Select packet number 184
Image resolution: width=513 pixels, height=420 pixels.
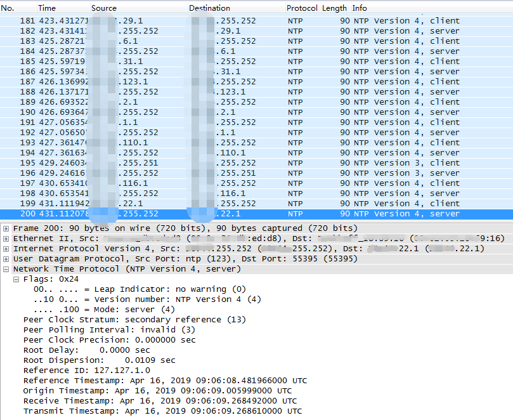click(256, 51)
